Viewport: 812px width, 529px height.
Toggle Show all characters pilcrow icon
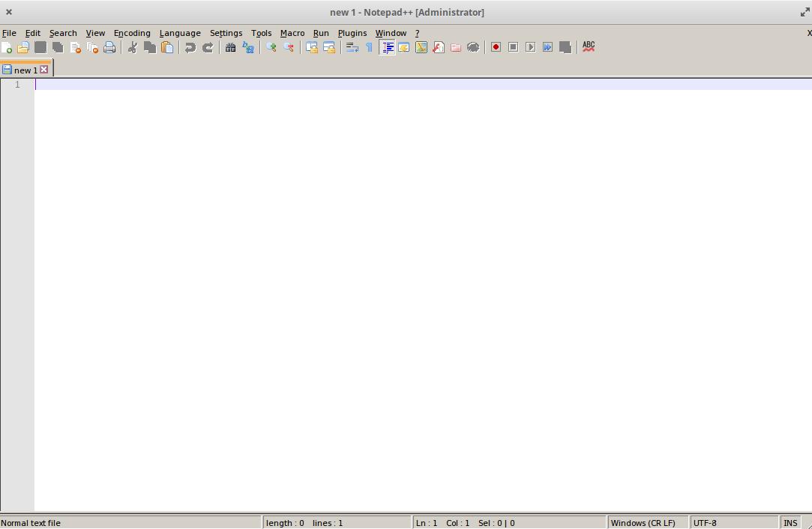(x=369, y=48)
